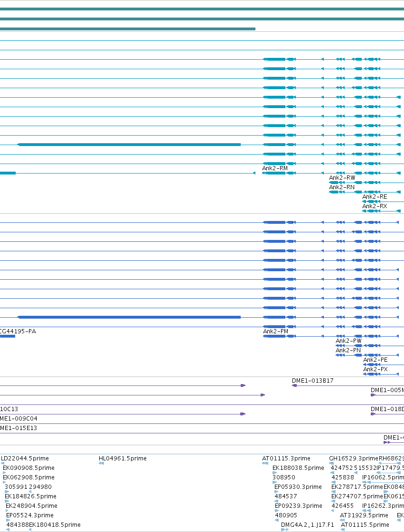Open the EP05930.3prime EST label
Image resolution: width=404 pixels, height=532 pixels.
[298, 487]
